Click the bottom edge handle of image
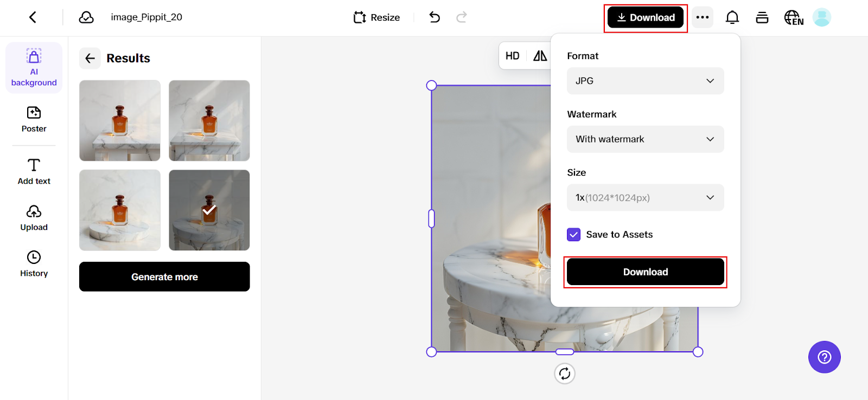The image size is (868, 400). point(565,352)
